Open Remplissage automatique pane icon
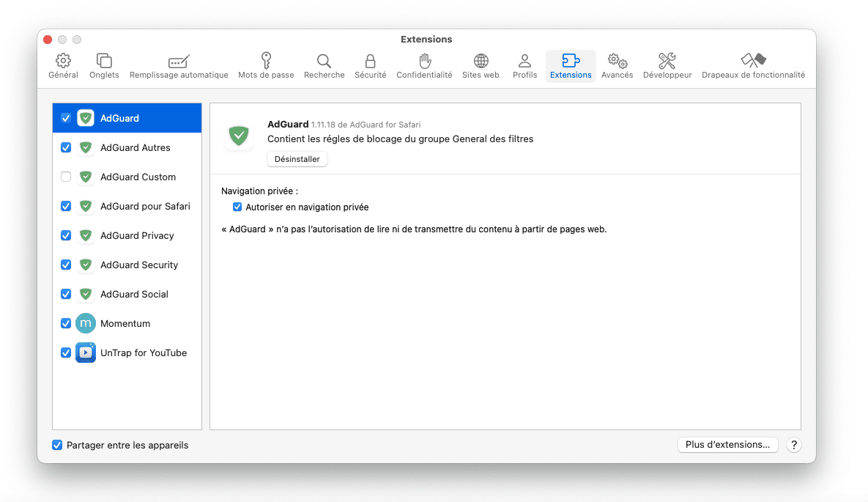The width and height of the screenshot is (868, 502). click(x=179, y=61)
